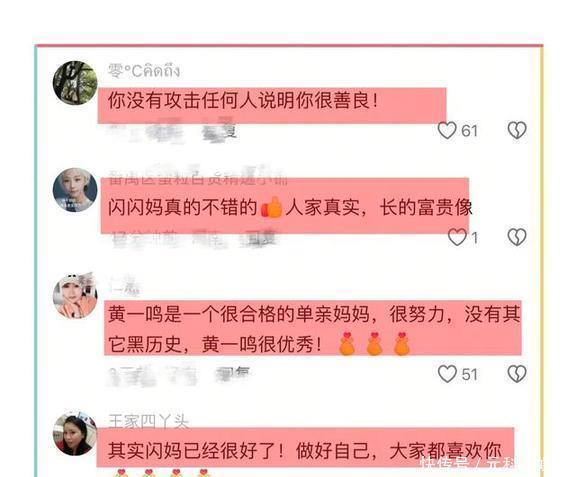Open the username 零°C profile link
576x477 pixels.
pyautogui.click(x=144, y=70)
